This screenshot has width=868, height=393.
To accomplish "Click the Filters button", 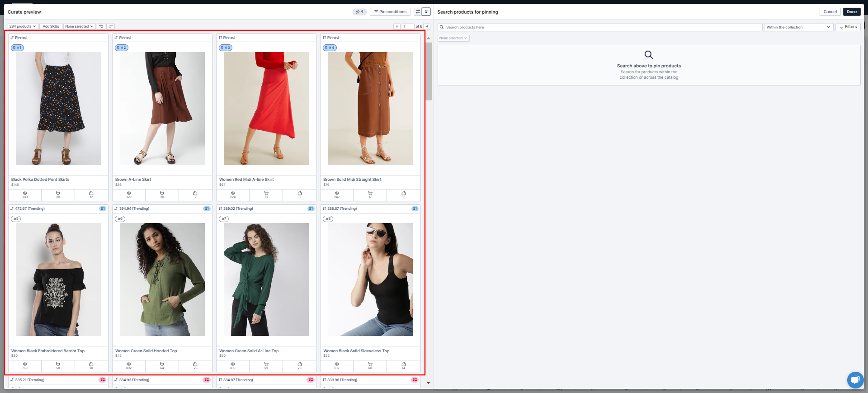I will pyautogui.click(x=848, y=27).
